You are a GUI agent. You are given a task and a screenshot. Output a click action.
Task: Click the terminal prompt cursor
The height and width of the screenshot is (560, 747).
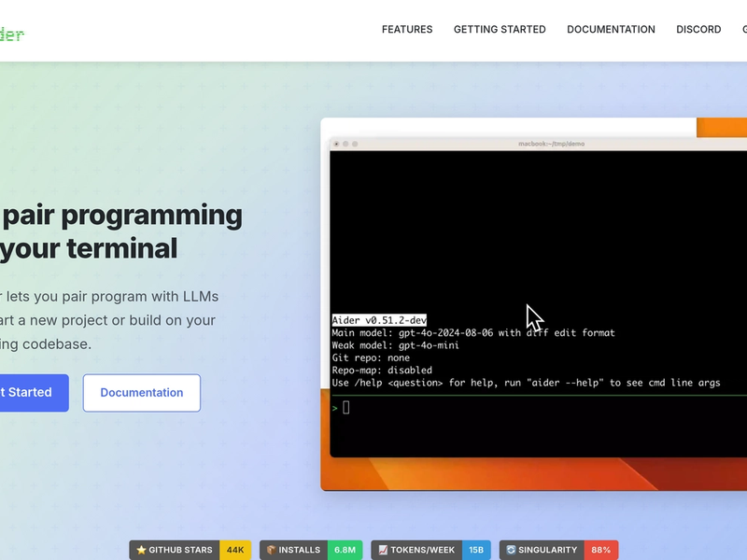pyautogui.click(x=346, y=408)
